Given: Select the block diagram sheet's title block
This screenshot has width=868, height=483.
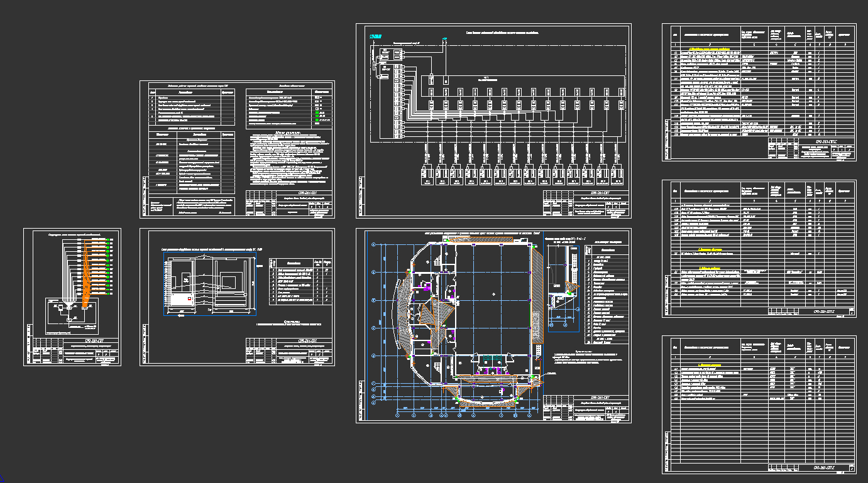Looking at the screenshot, I should click(586, 203).
